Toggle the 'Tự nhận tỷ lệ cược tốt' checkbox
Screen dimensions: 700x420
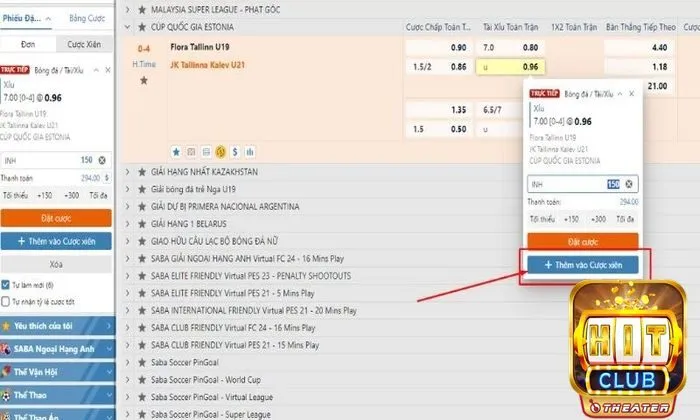[6, 299]
